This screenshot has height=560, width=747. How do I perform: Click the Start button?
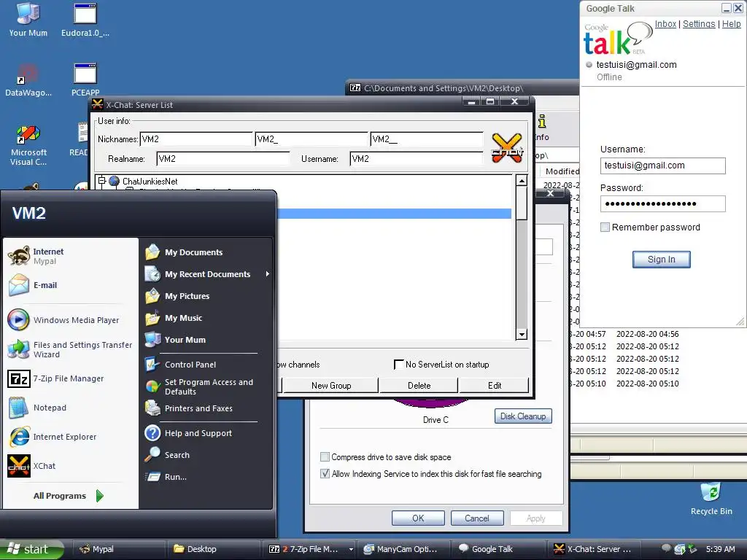(31, 549)
